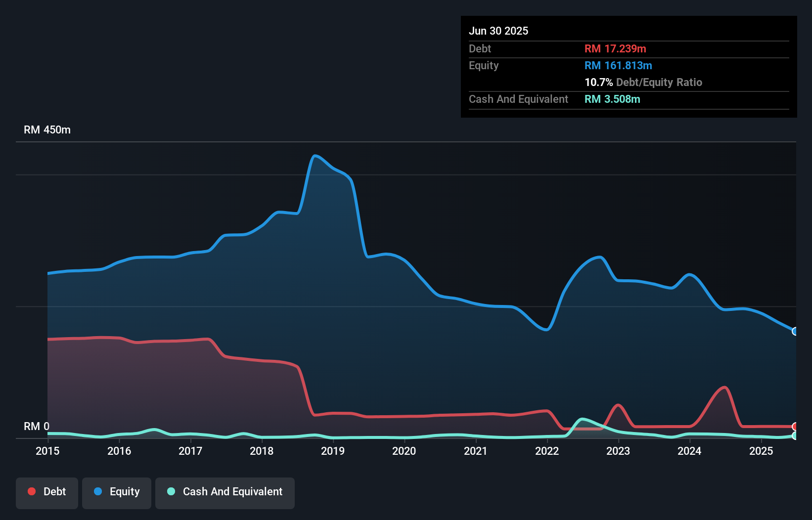The height and width of the screenshot is (520, 812).
Task: Click the RM 17.239m Debt value link
Action: (615, 48)
